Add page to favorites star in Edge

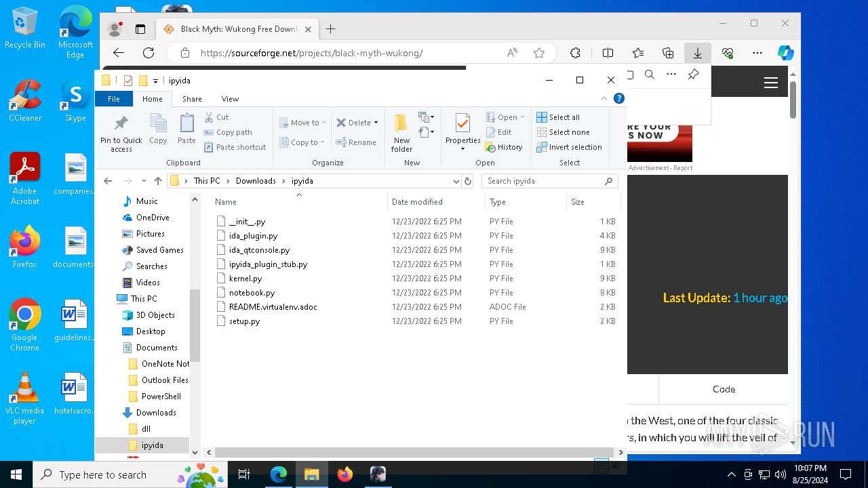[x=539, y=53]
